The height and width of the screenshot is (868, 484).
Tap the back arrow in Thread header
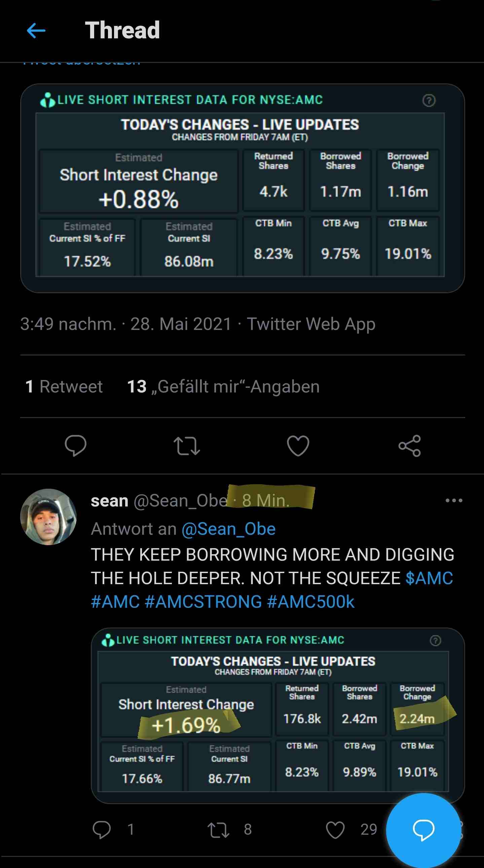(x=36, y=31)
